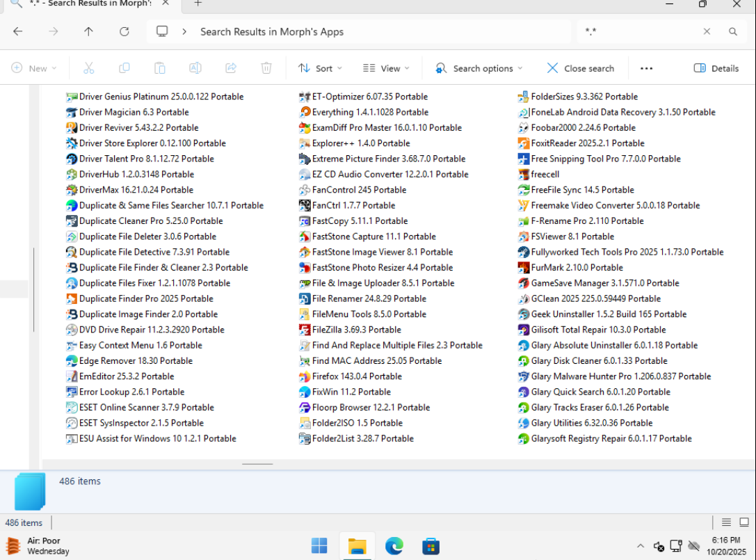The image size is (756, 560).
Task: Expand the View dropdown menu
Action: point(386,68)
